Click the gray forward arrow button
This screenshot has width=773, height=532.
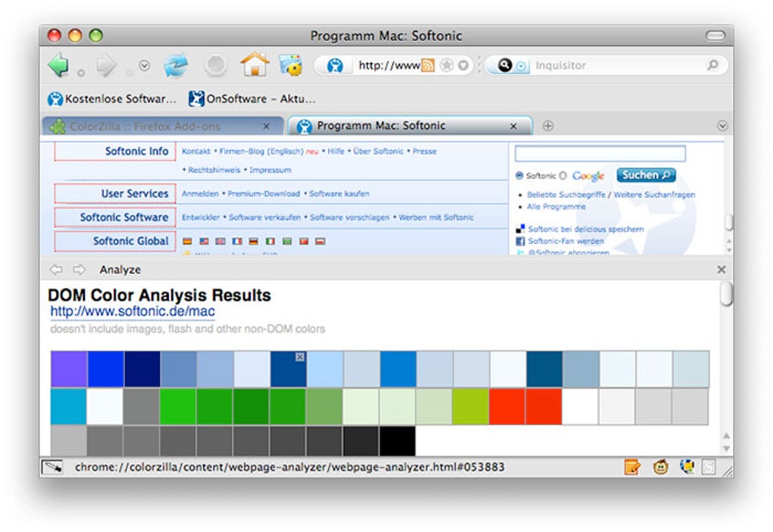click(107, 65)
